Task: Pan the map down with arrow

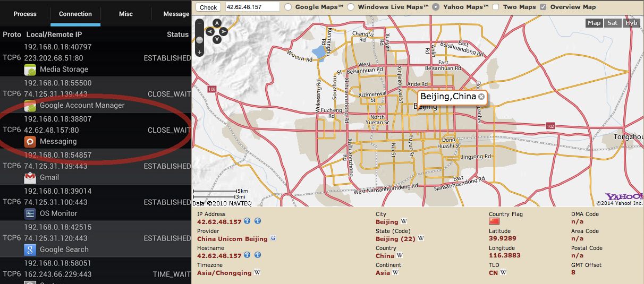Action: pos(216,39)
